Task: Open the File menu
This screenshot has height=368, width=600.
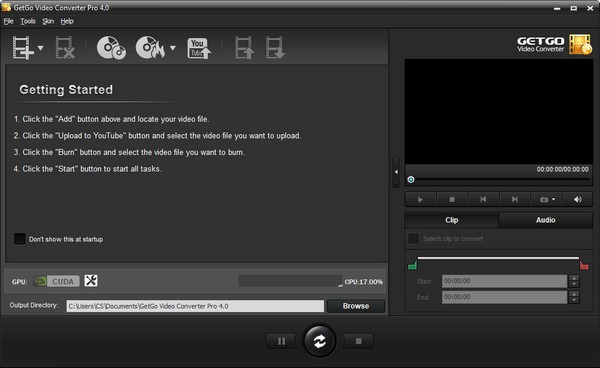Action: pyautogui.click(x=8, y=21)
